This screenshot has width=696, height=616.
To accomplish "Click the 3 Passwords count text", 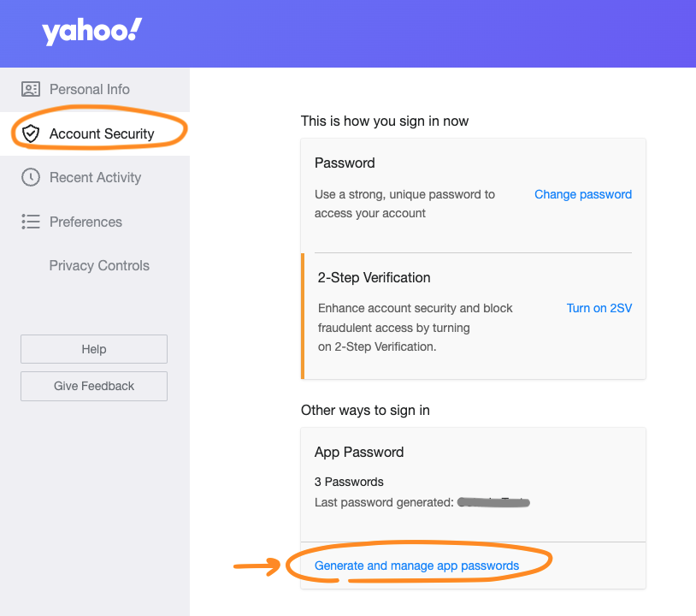I will pos(349,481).
